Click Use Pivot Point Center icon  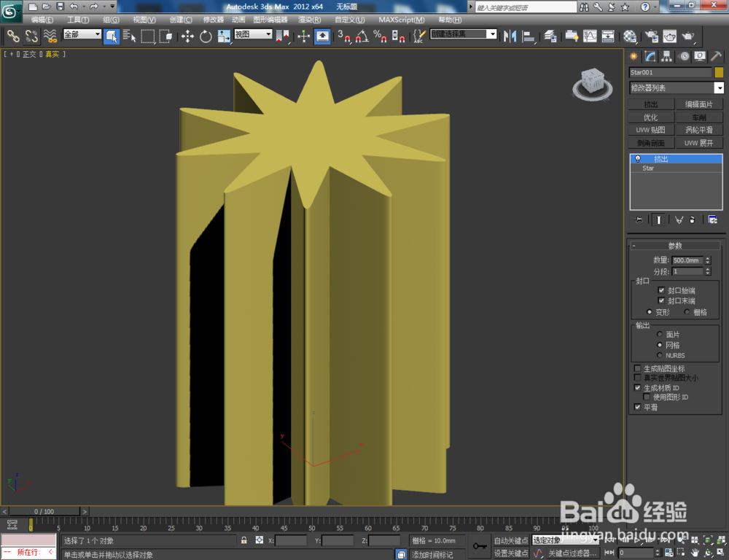pos(282,36)
